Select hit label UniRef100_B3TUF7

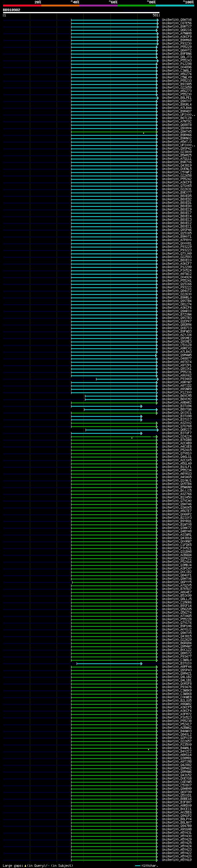[177, 433]
